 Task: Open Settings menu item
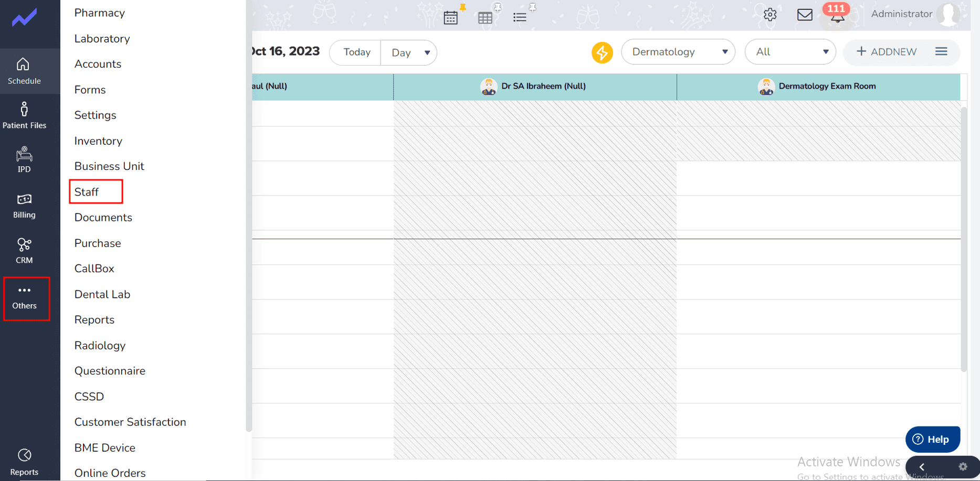(95, 115)
